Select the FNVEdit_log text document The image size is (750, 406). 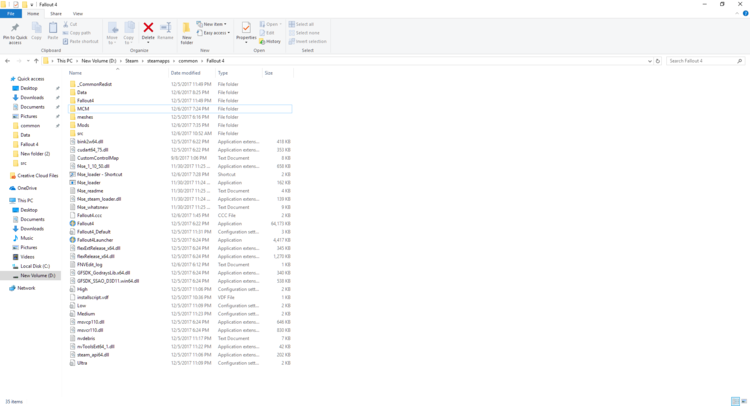point(180,264)
